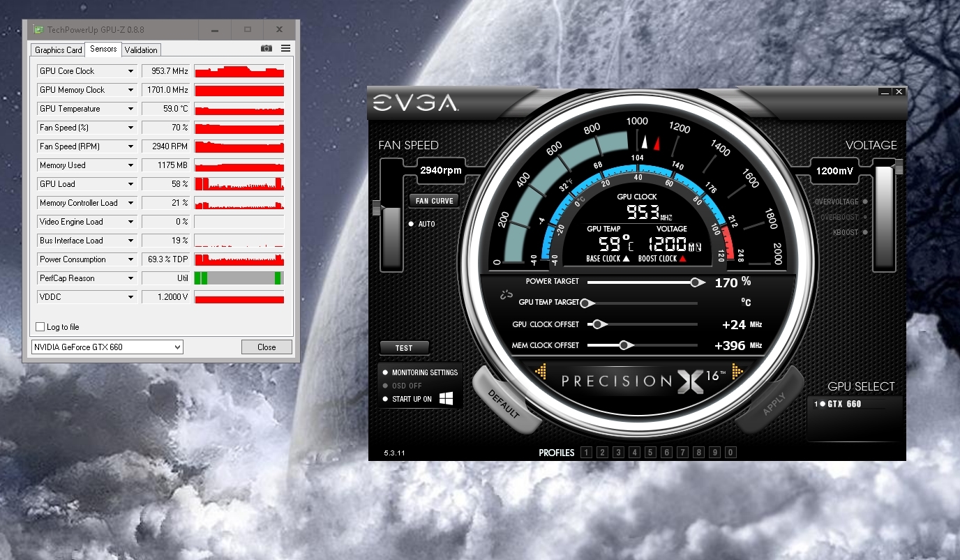Click the Boost Clock red triangle marker
Image resolution: width=960 pixels, height=560 pixels.
pos(683,259)
